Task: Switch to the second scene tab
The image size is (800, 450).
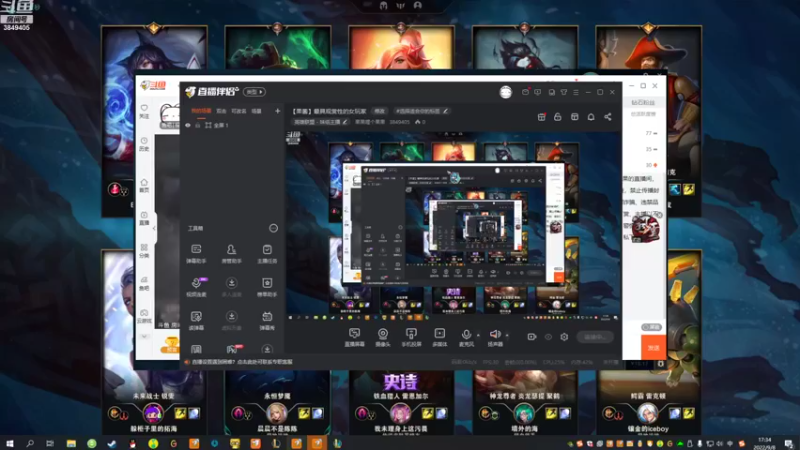Action: [x=221, y=111]
